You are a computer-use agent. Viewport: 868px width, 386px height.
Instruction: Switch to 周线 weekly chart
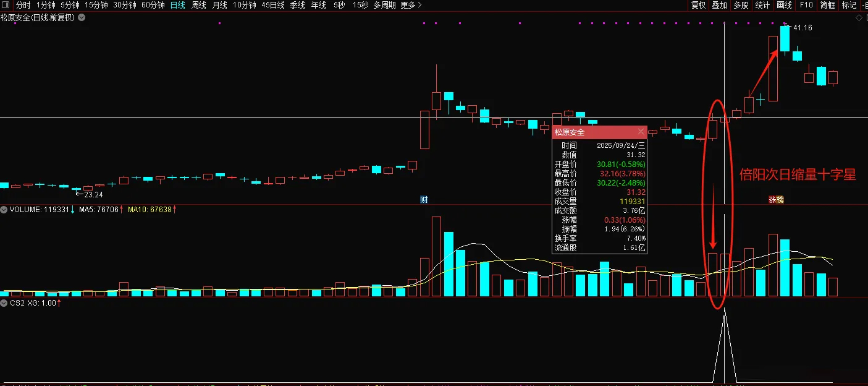(x=199, y=5)
